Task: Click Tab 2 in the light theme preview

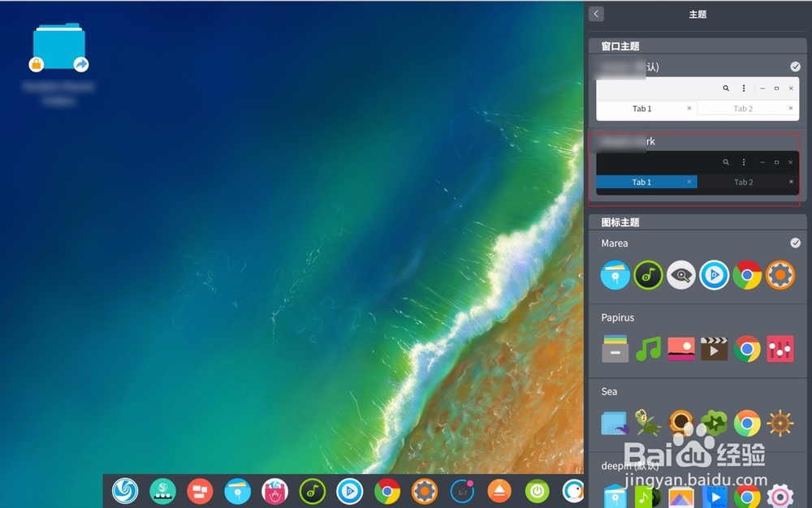Action: [743, 109]
